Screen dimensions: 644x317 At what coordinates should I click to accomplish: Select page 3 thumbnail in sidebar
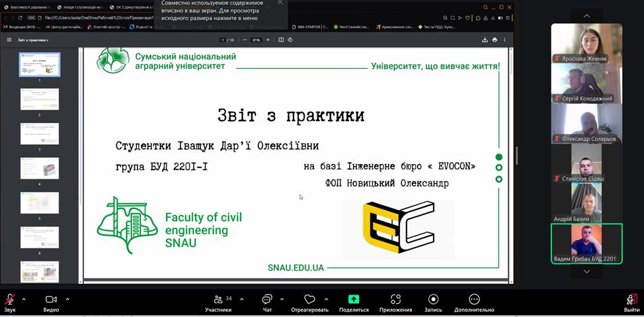click(x=40, y=134)
